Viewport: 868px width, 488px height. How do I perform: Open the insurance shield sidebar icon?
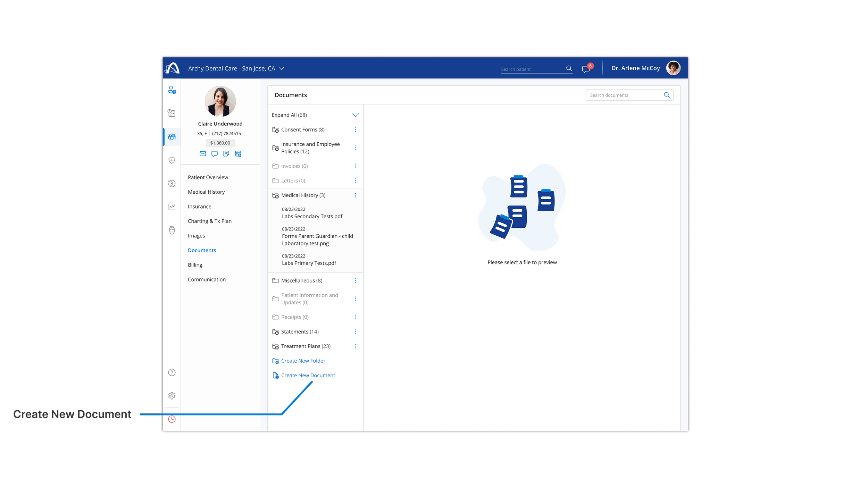(172, 160)
